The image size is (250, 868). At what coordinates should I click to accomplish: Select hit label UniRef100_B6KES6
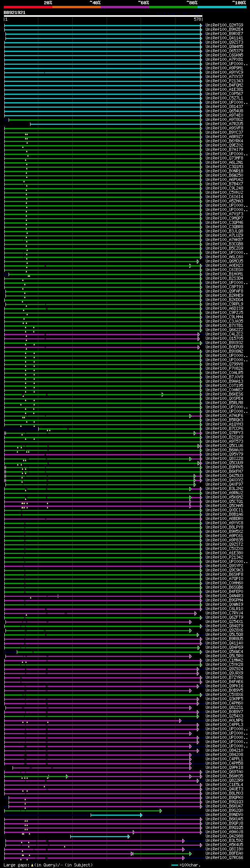(224, 394)
